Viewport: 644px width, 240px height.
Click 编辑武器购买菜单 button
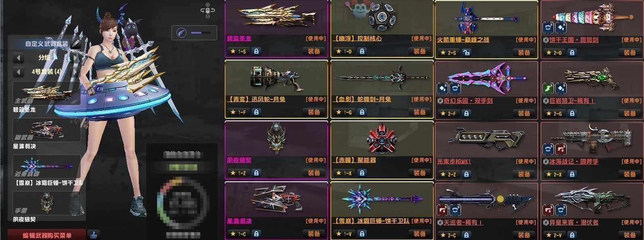46,235
